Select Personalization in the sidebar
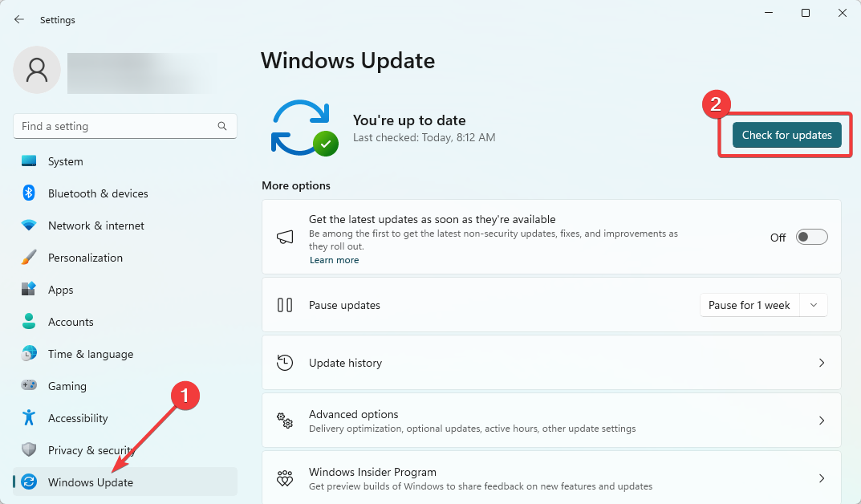 point(125,258)
